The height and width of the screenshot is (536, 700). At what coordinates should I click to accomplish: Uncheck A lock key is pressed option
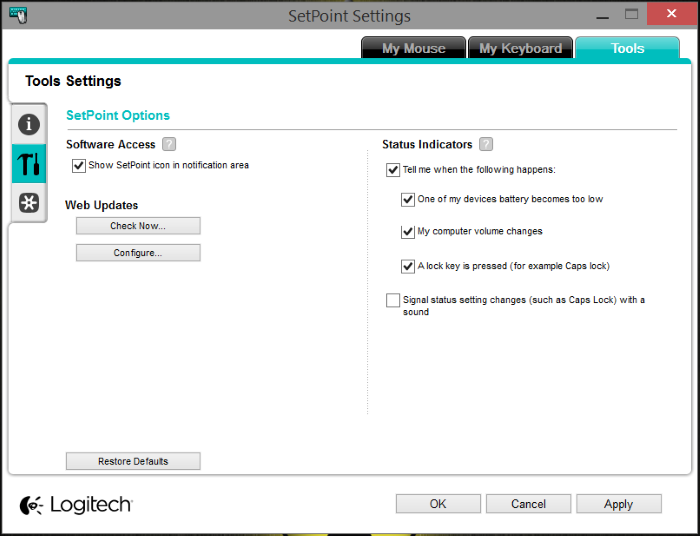[x=408, y=266]
